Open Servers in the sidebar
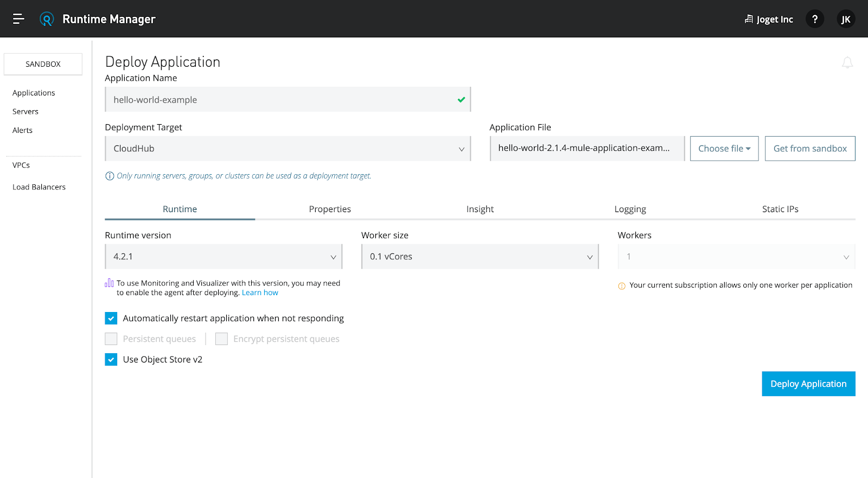The height and width of the screenshot is (478, 868). (x=25, y=111)
